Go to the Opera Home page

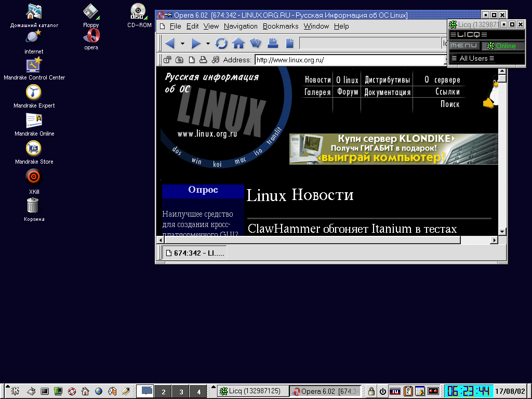(x=238, y=43)
